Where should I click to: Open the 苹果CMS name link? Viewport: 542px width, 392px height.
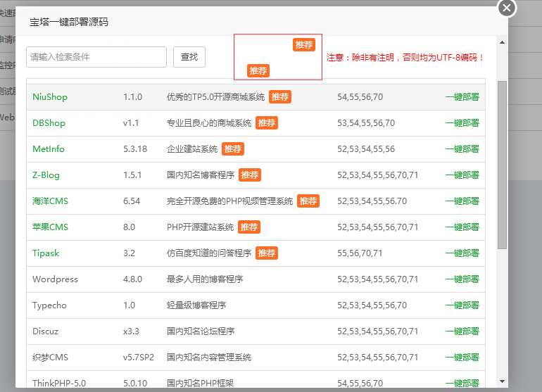coord(50,227)
